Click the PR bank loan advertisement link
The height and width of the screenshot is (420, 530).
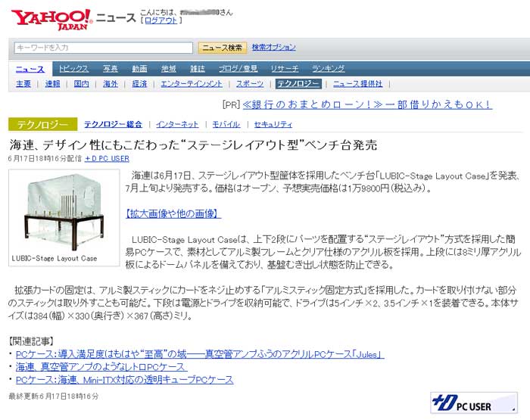[367, 104]
